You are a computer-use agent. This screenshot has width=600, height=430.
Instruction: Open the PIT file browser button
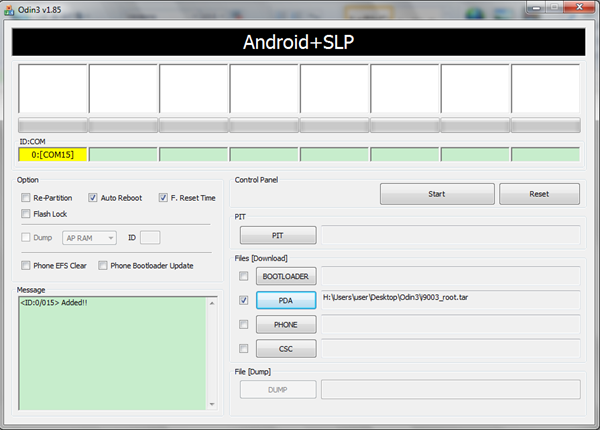pos(278,235)
